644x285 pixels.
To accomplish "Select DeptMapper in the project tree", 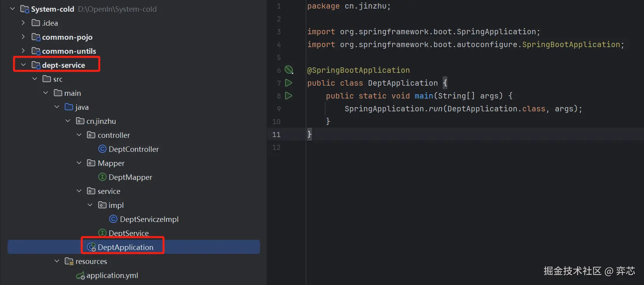I will pyautogui.click(x=130, y=177).
